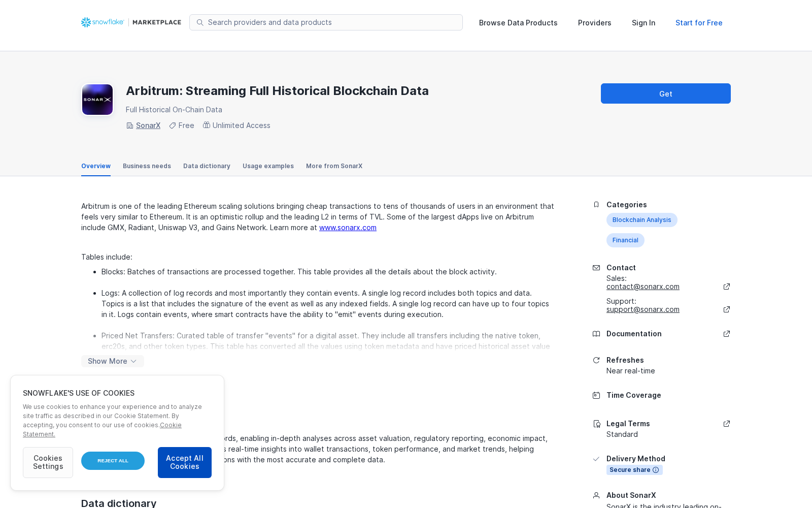This screenshot has height=508, width=812.
Task: Open the SonarX provider link
Action: coord(148,125)
